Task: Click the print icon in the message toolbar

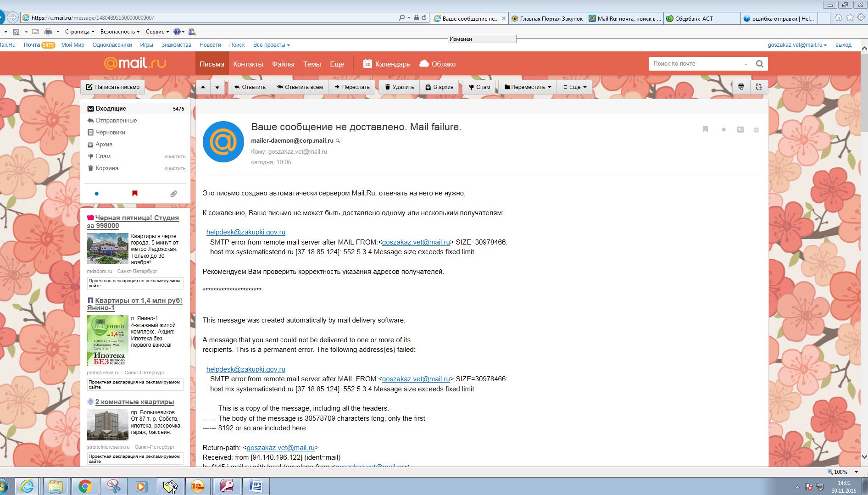Action: [x=741, y=87]
